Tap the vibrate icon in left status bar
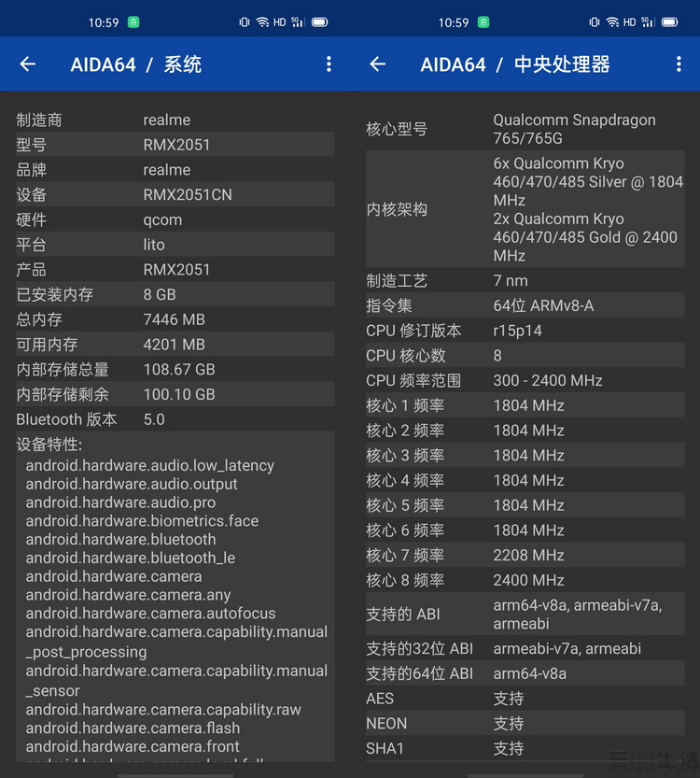This screenshot has width=700, height=778. (245, 22)
